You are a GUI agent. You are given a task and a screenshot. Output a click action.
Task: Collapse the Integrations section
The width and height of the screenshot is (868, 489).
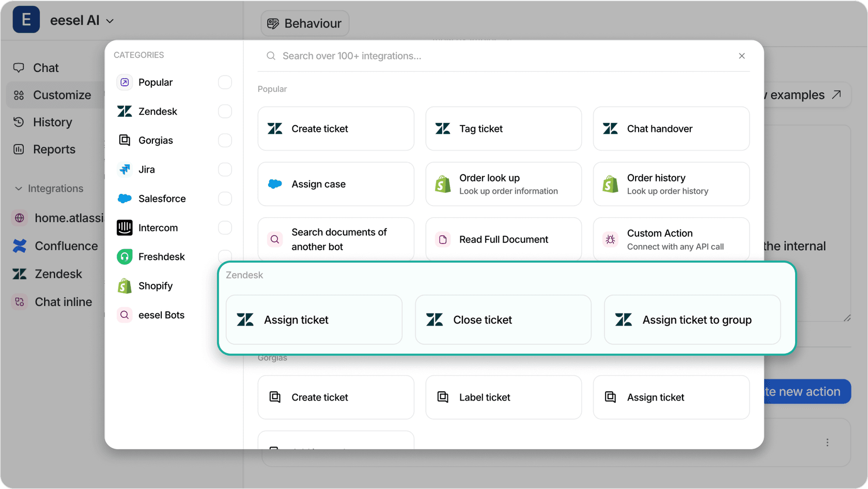49,189
